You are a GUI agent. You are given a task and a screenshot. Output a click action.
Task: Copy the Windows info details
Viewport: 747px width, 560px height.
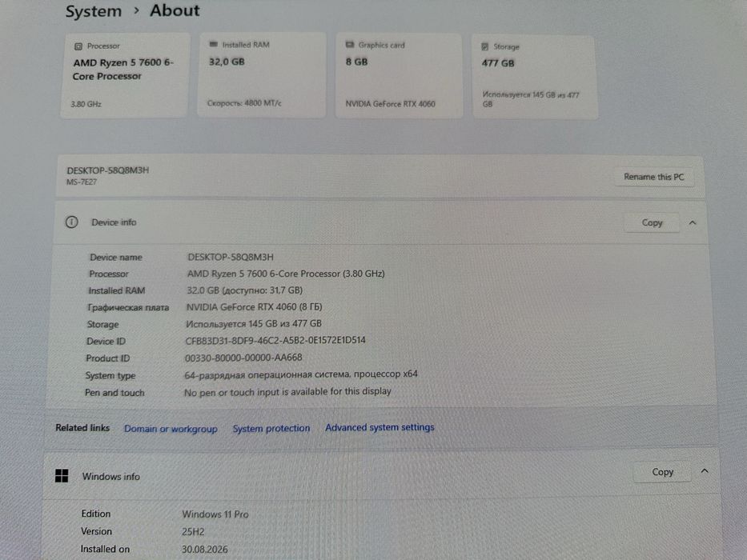tap(662, 471)
